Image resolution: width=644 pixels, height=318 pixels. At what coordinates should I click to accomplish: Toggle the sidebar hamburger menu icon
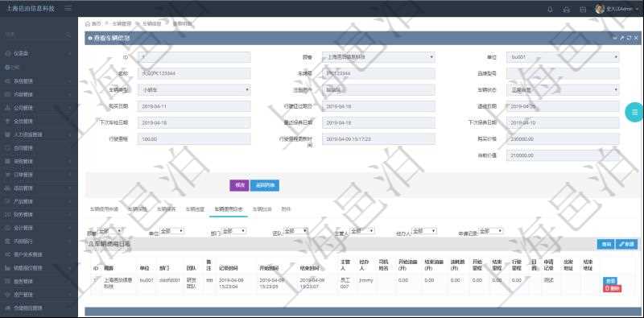pos(68,8)
